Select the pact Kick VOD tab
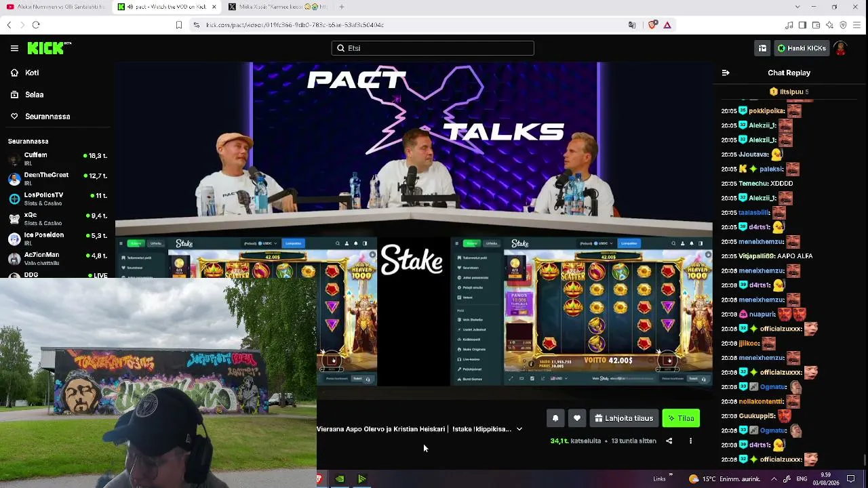This screenshot has width=868, height=488. [x=167, y=7]
